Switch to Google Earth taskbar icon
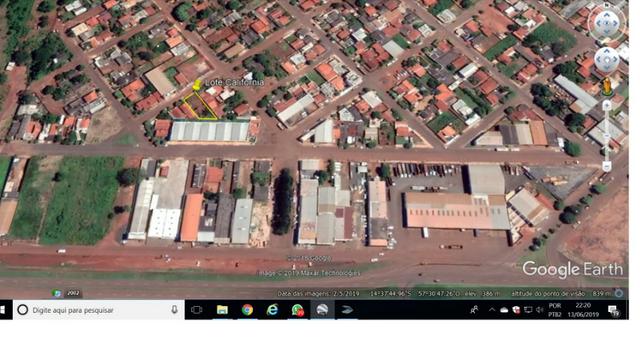This screenshot has width=640, height=360. click(x=322, y=310)
